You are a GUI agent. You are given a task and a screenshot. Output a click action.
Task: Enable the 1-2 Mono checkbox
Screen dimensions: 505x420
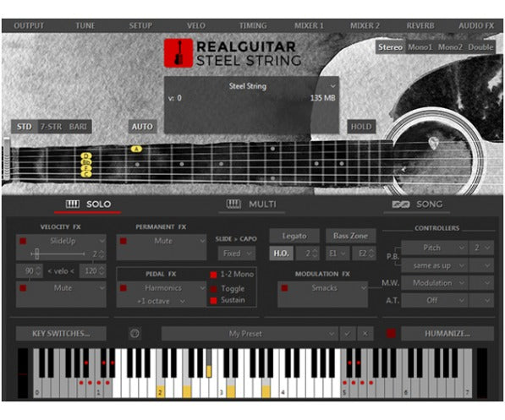click(x=213, y=275)
